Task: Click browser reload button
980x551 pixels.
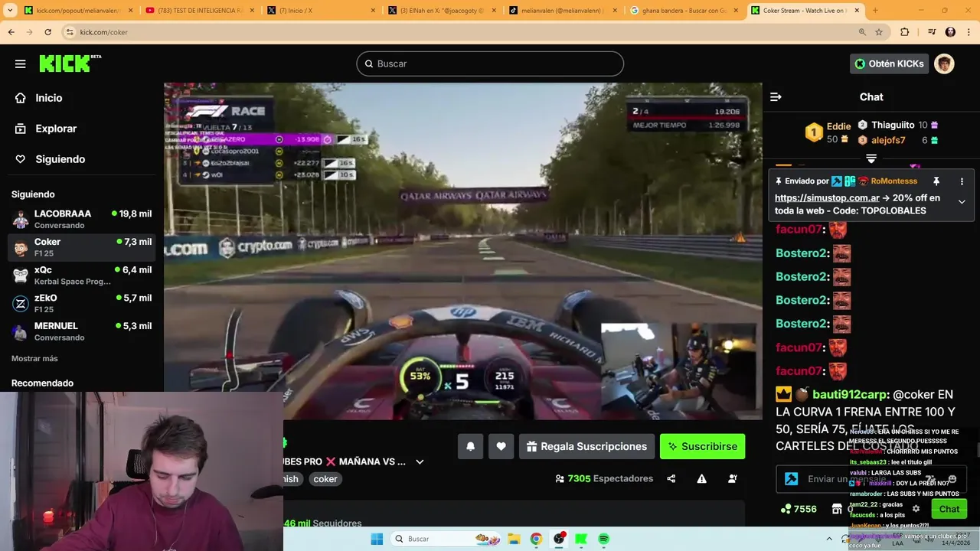Action: (47, 32)
